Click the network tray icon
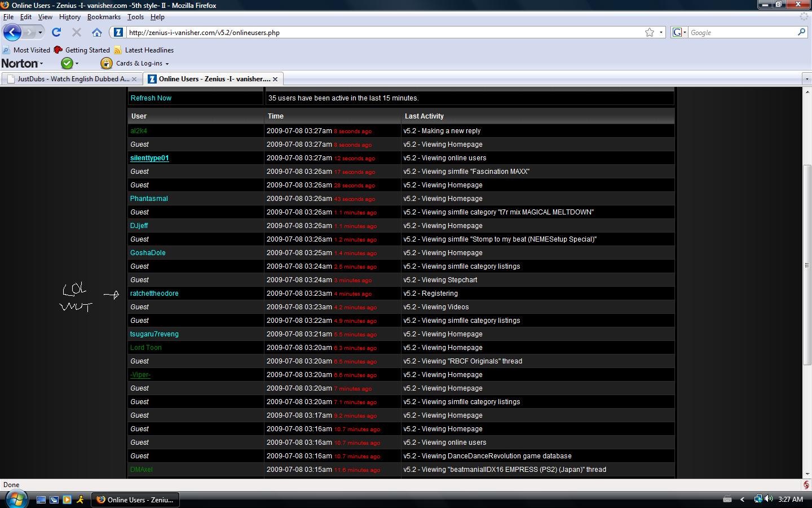Viewport: 812px width, 508px height. (x=758, y=499)
